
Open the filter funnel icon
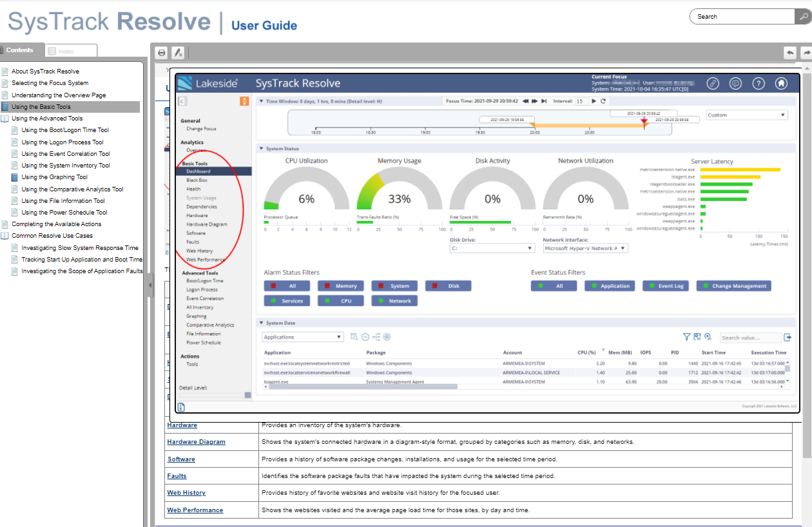[687, 337]
